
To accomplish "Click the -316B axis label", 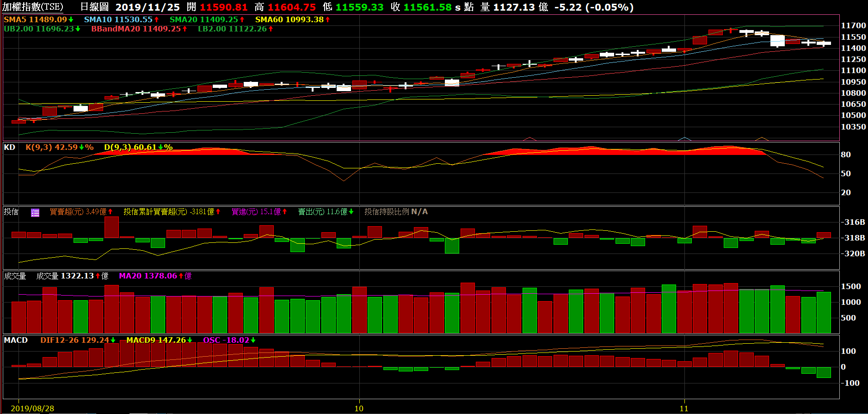I will 853,222.
